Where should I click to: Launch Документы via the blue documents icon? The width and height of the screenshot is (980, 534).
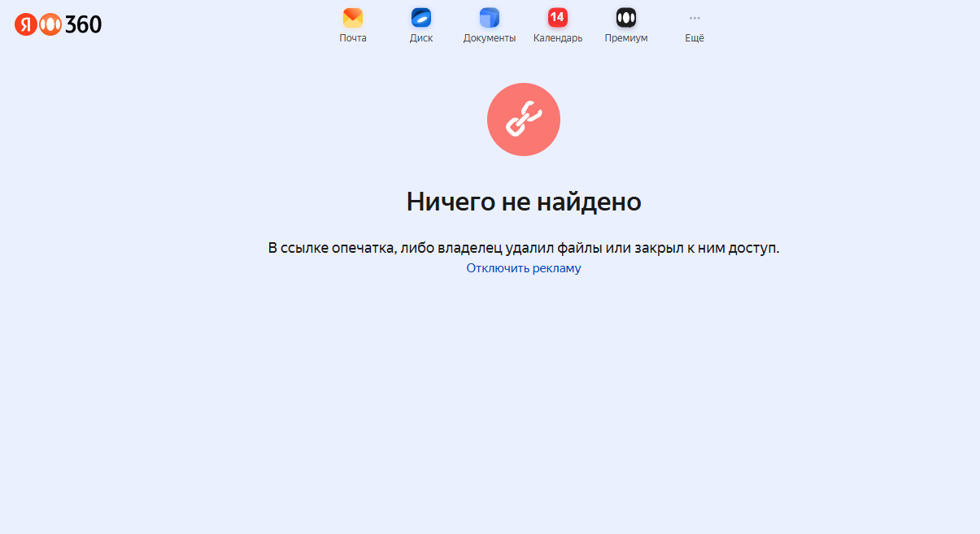[490, 18]
